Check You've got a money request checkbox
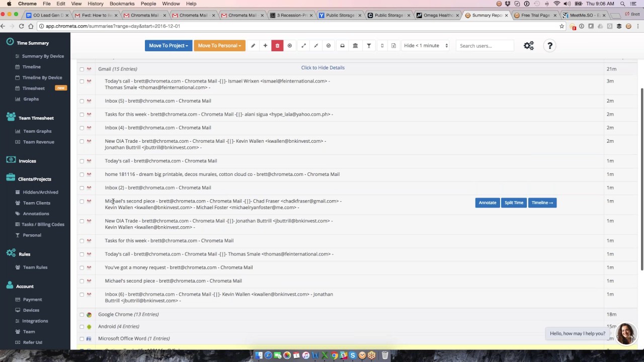This screenshot has height=362, width=644. coord(82,268)
